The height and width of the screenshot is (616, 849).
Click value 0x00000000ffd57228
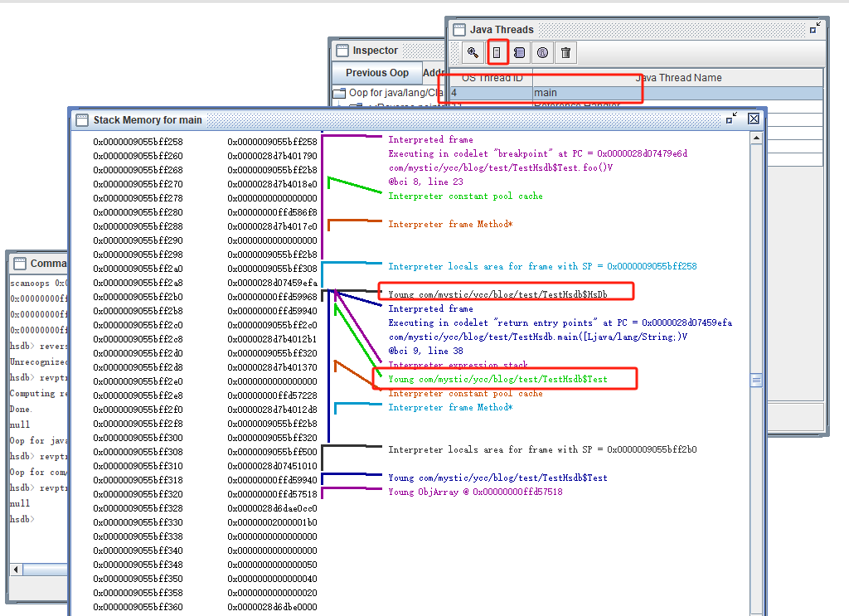tap(272, 395)
